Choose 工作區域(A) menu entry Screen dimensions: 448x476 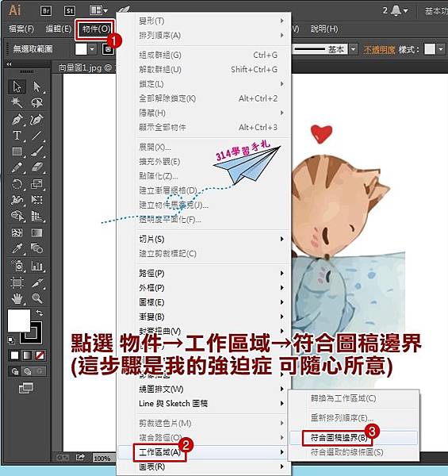[x=203, y=452]
